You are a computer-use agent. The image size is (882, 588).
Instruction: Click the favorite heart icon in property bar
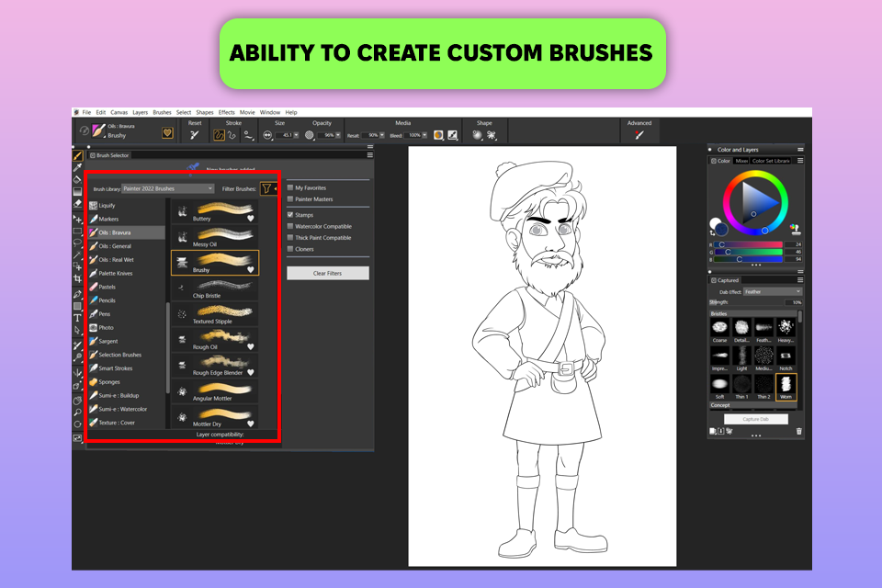pyautogui.click(x=167, y=133)
